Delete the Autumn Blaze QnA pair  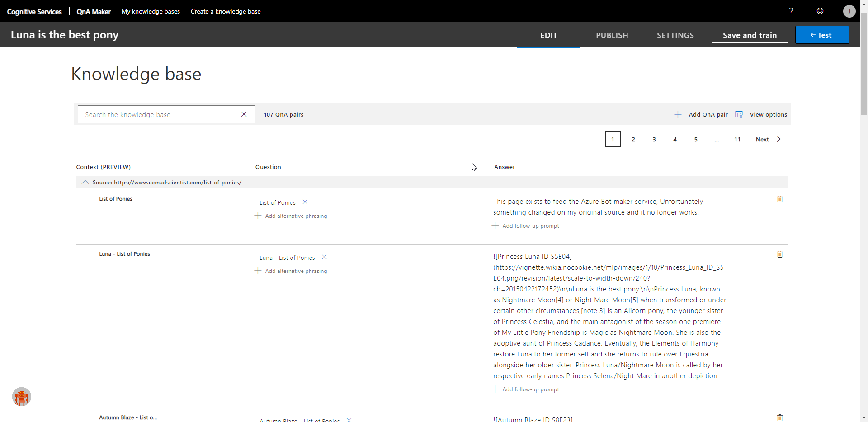[x=780, y=418]
